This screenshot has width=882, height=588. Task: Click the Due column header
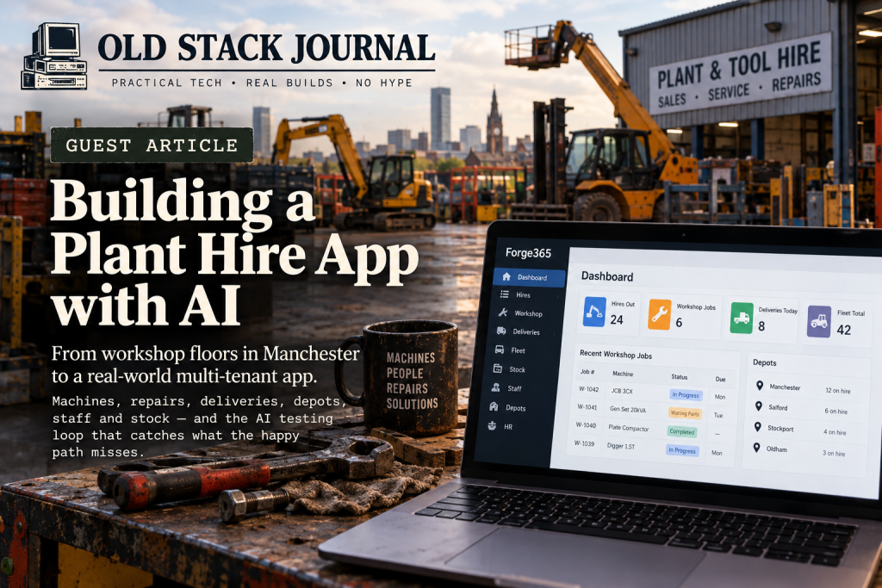[x=720, y=379]
